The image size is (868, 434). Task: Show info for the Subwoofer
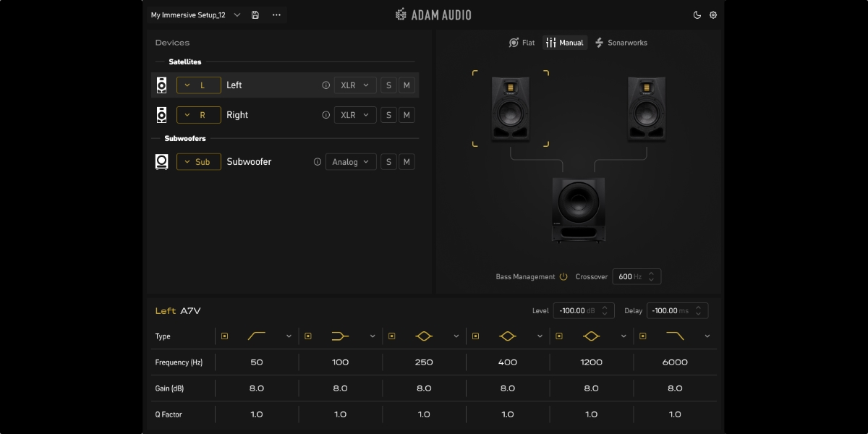[x=317, y=162]
